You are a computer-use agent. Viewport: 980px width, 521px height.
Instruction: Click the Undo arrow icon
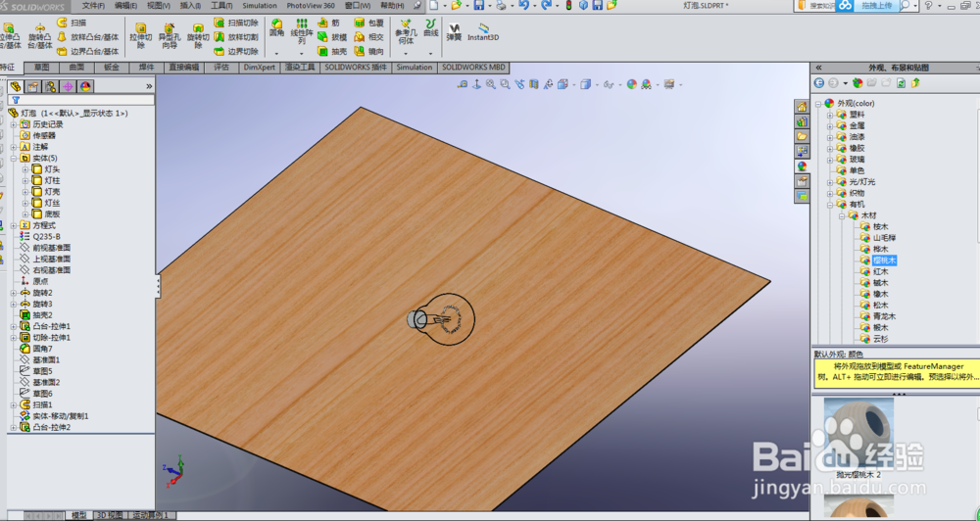coord(523,6)
